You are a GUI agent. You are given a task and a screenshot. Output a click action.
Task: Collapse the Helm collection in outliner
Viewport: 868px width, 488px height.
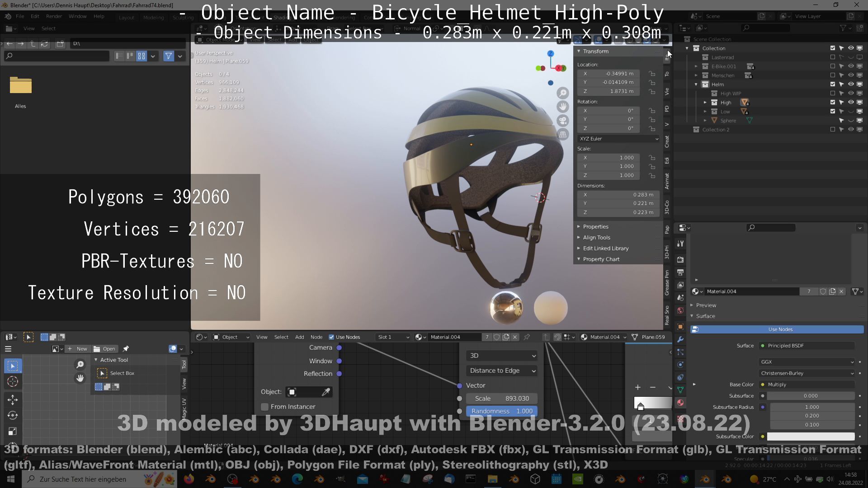coord(696,84)
